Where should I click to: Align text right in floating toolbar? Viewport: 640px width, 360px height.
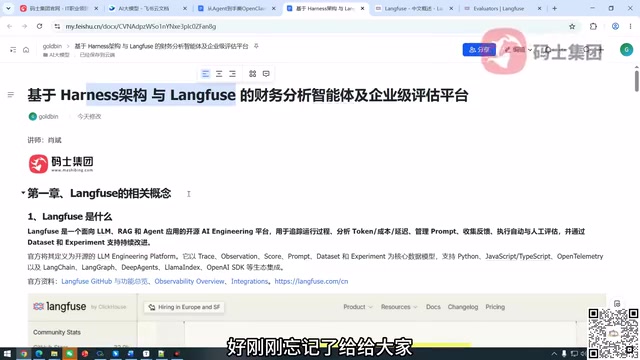point(233,74)
